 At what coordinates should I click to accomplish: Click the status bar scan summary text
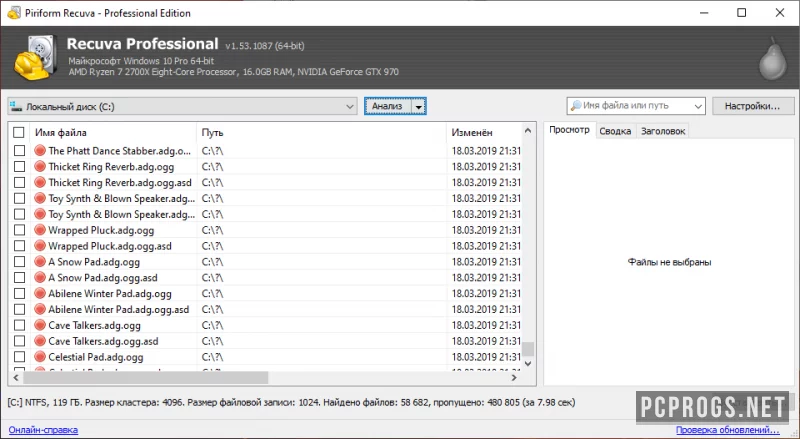click(291, 402)
